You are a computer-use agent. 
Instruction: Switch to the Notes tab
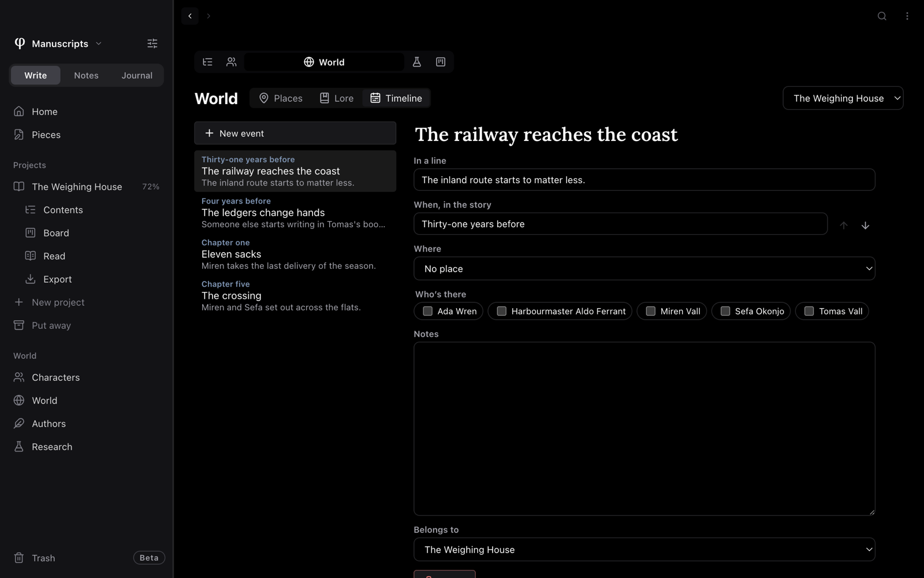(86, 75)
